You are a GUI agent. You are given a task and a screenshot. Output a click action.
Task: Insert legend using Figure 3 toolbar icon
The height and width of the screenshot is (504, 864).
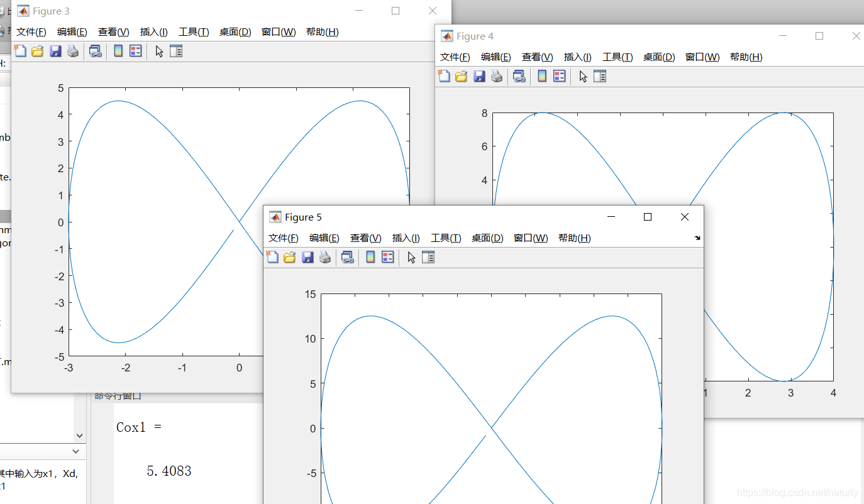(x=136, y=52)
